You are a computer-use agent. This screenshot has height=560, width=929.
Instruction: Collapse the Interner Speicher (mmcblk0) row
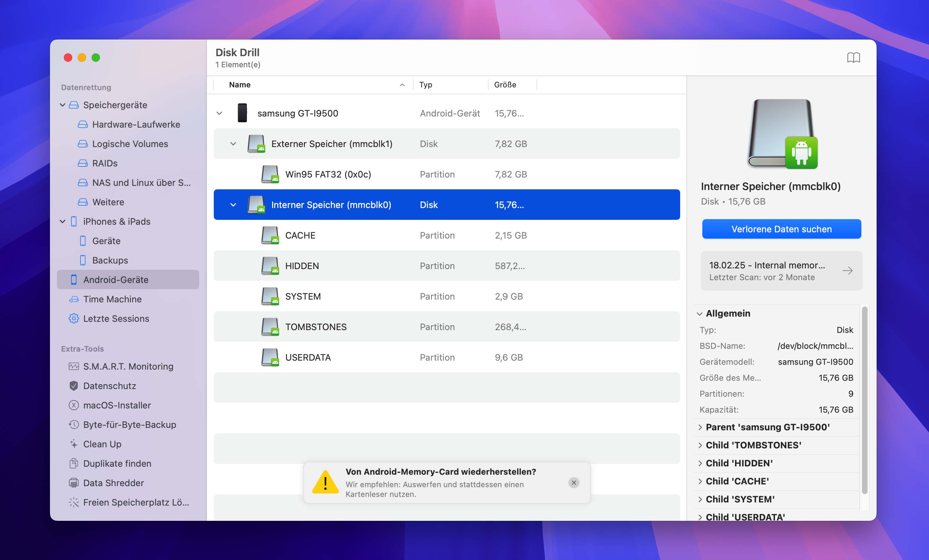233,205
